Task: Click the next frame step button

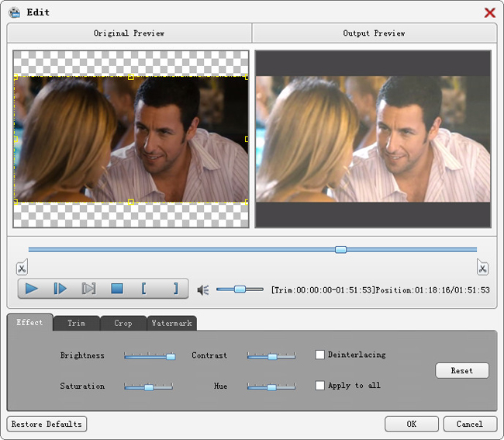Action: coord(60,289)
